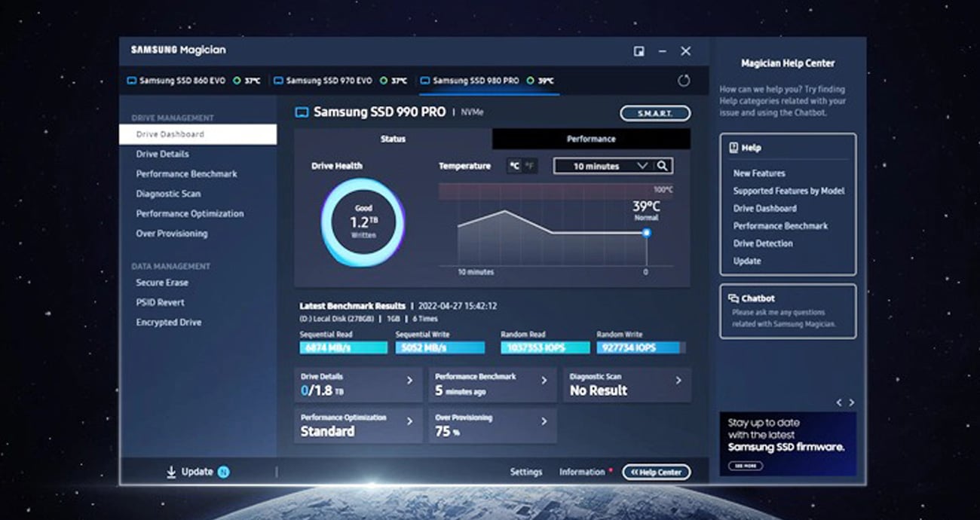
Task: Open the Chatbot panel
Action: [x=788, y=311]
